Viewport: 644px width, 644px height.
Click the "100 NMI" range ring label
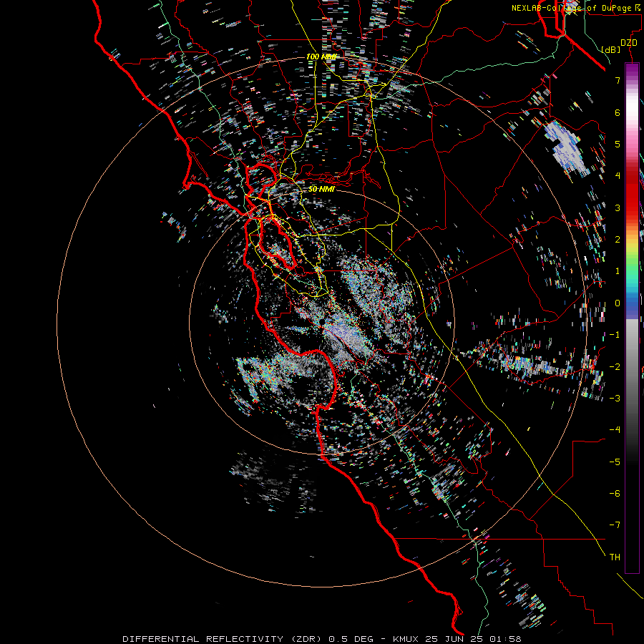coord(321,57)
